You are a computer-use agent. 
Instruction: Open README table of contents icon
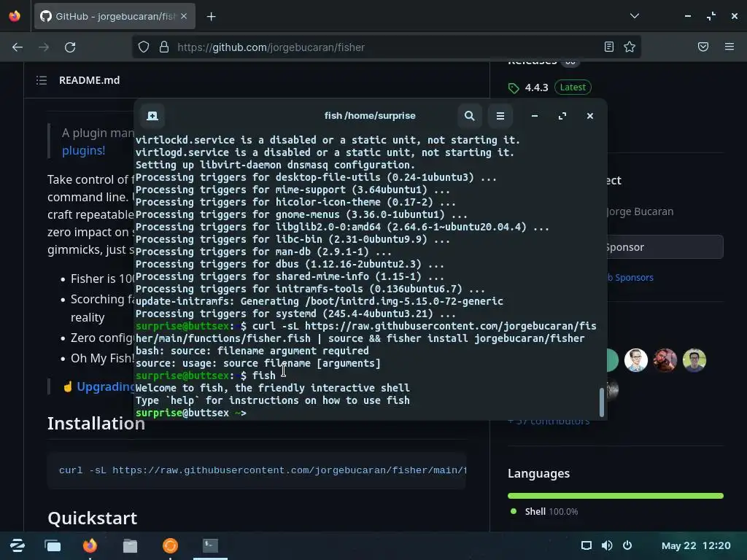tap(42, 80)
